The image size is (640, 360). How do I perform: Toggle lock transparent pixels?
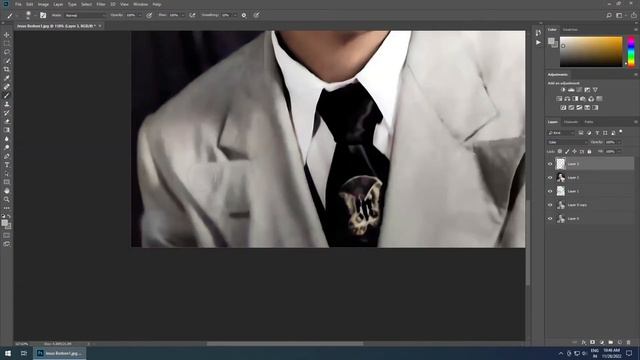point(560,151)
